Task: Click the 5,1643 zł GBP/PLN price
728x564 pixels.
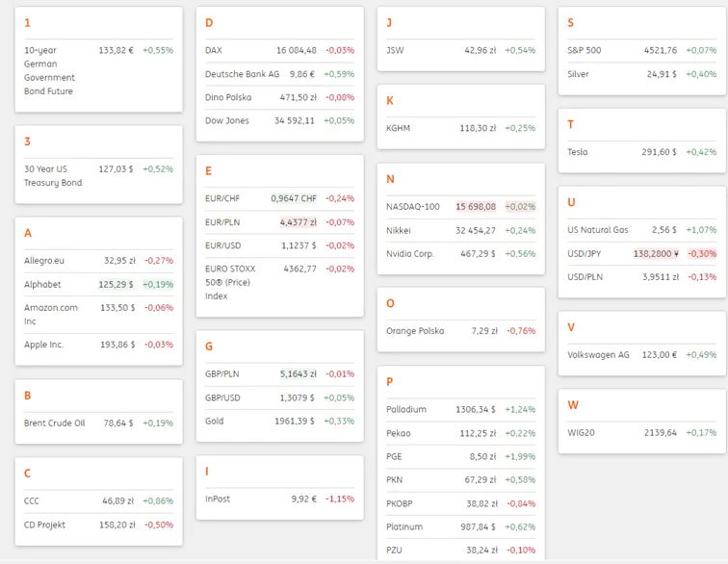Action: click(x=299, y=374)
